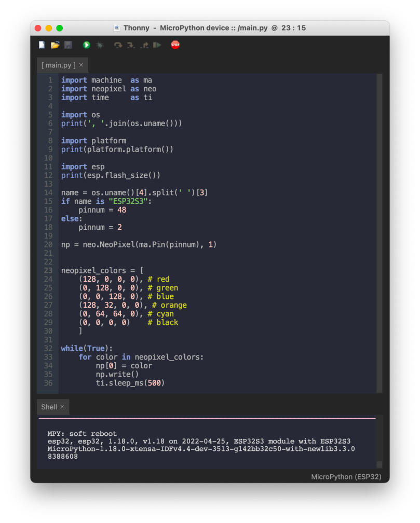Click 'print(platform.platform())' line
The width and height of the screenshot is (420, 523).
coord(117,149)
